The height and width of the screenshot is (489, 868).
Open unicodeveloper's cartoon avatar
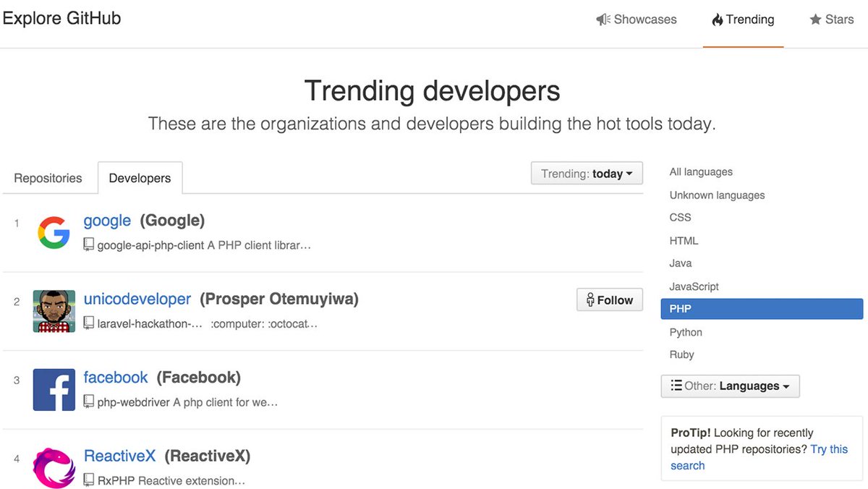[54, 311]
